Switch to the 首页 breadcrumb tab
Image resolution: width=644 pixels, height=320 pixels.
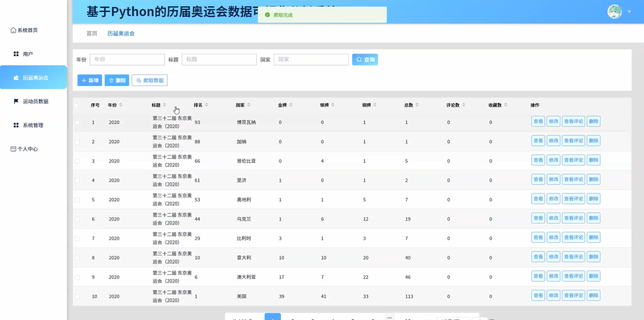[91, 33]
